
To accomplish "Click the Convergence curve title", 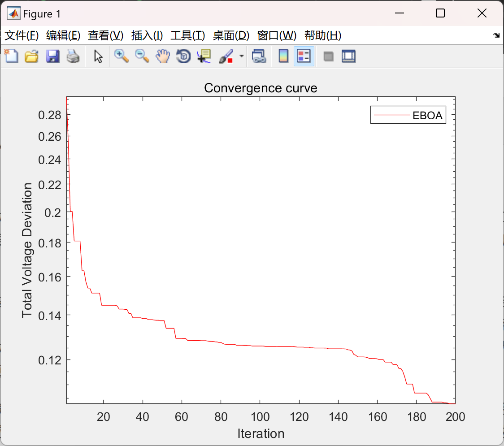I will [x=261, y=88].
